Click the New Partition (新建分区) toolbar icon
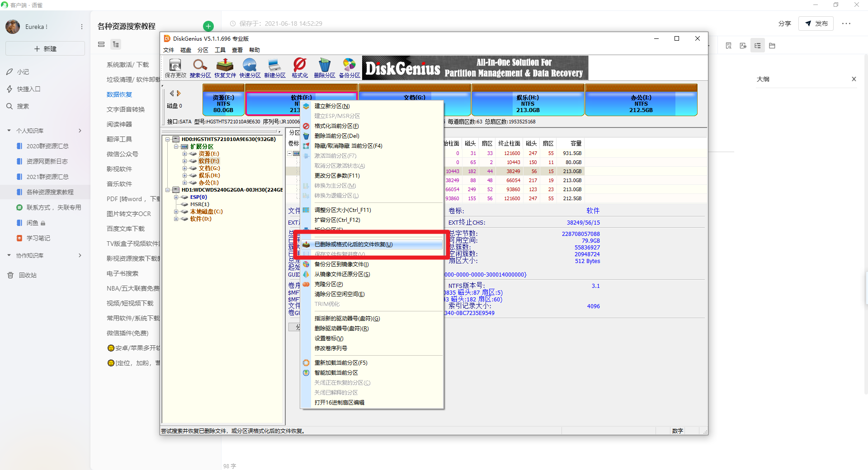The image size is (868, 470). 275,68
